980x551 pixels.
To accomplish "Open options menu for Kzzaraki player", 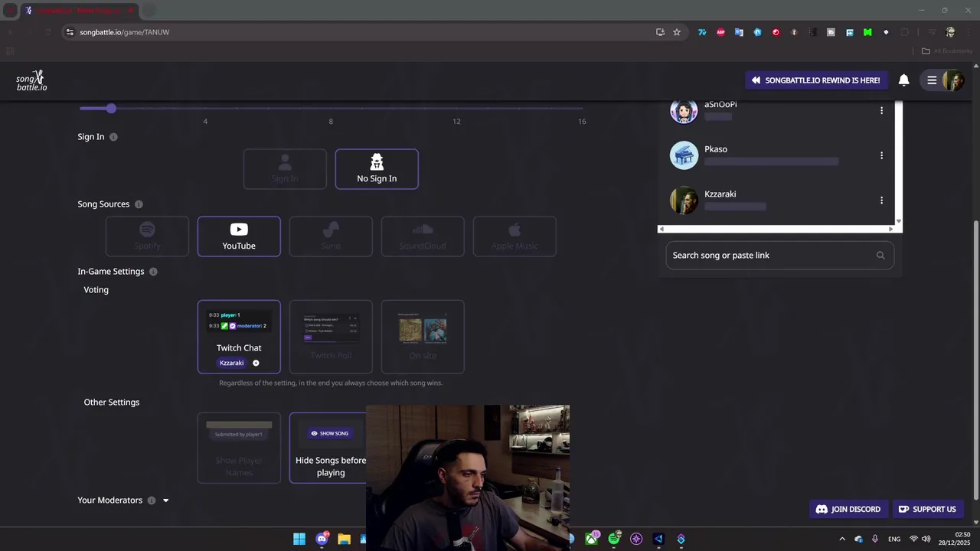I will [881, 201].
